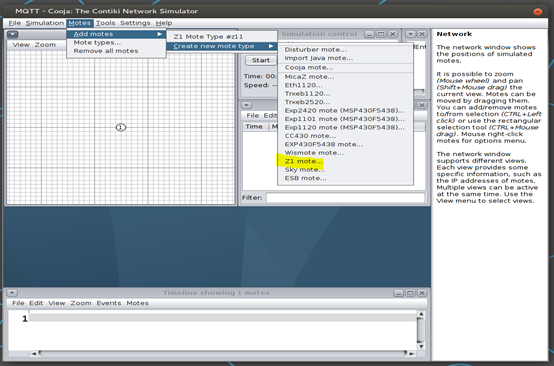This screenshot has height=366, width=554.
Task: Open the Notes panel dropdown arrow
Action: click(x=410, y=34)
